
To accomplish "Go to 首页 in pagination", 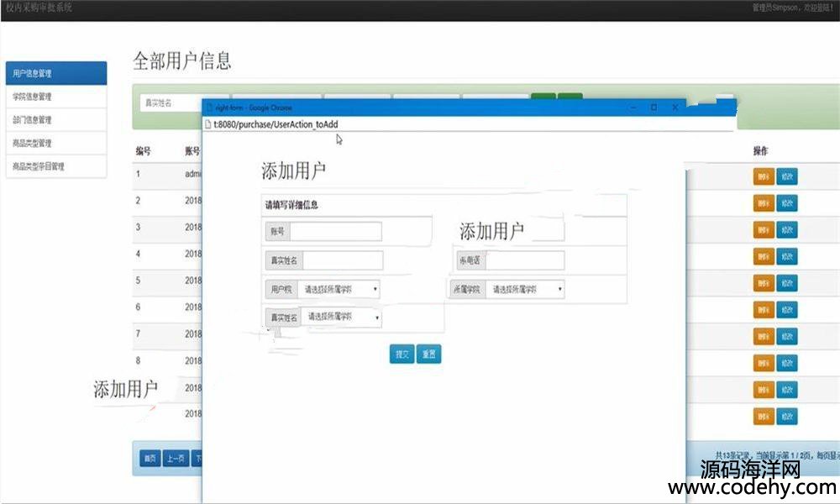I will point(150,459).
